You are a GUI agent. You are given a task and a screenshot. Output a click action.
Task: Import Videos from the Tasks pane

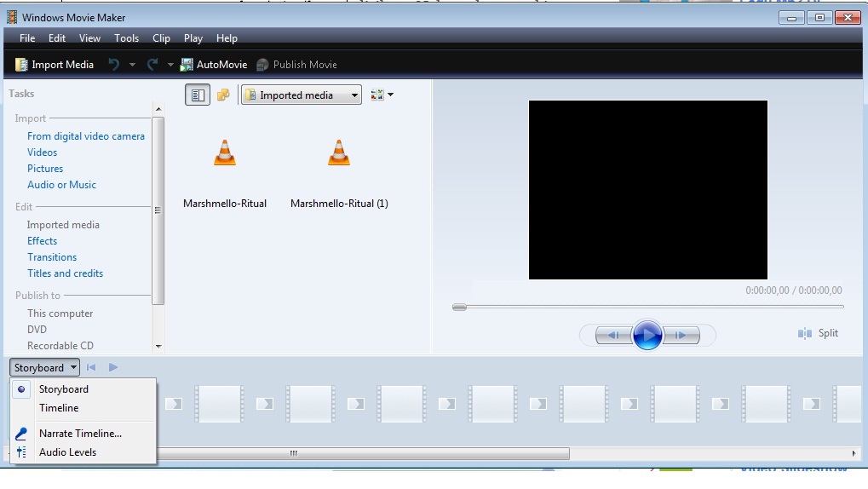pyautogui.click(x=42, y=152)
